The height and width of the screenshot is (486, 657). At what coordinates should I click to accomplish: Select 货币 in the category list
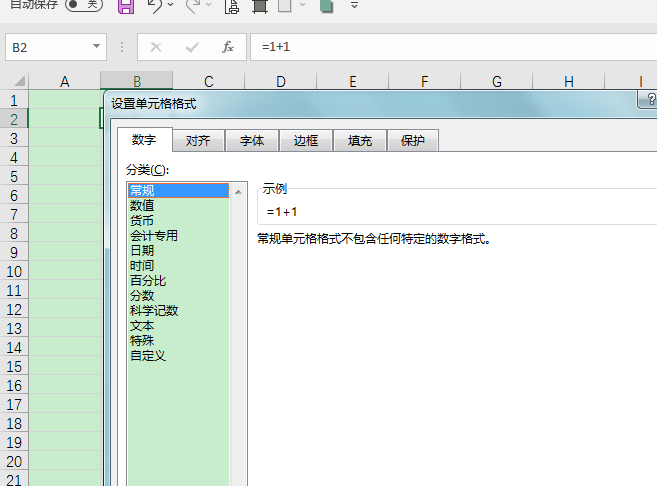pyautogui.click(x=178, y=221)
